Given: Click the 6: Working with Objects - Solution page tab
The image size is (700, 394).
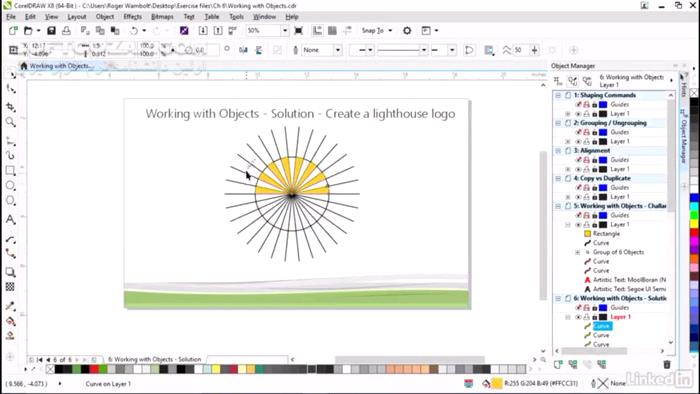Looking at the screenshot, I should click(x=154, y=359).
